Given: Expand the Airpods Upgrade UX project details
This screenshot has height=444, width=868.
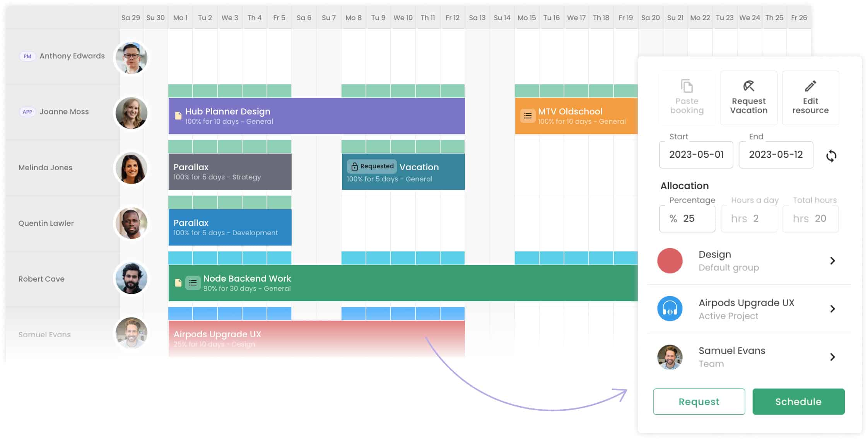Looking at the screenshot, I should click(x=832, y=309).
